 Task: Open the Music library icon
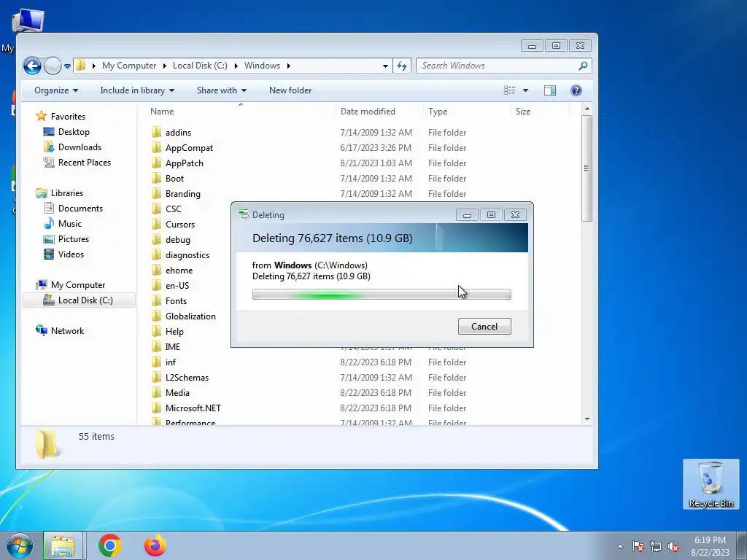point(49,223)
